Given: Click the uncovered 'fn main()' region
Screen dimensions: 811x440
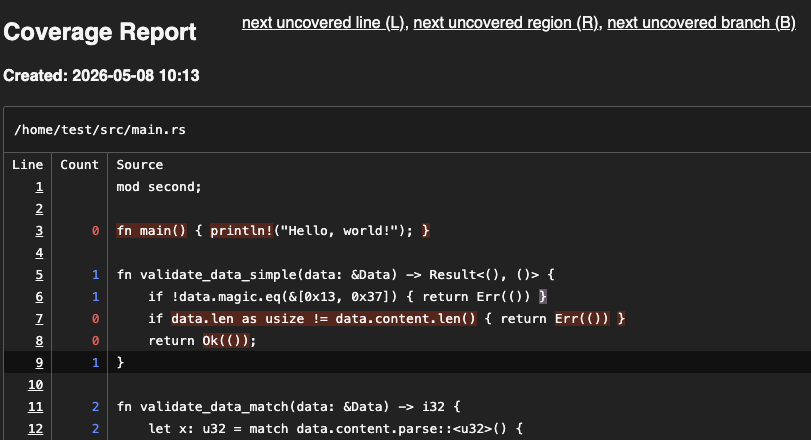Looking at the screenshot, I should tap(151, 231).
